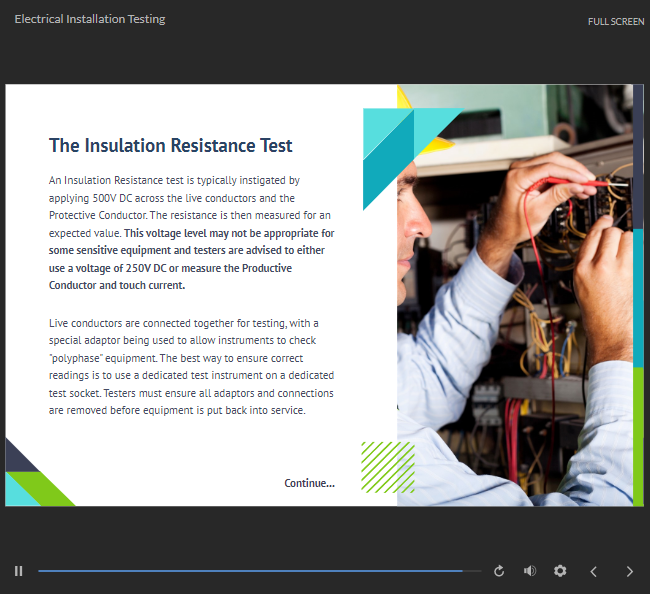Click the slide progress seek bar
The height and width of the screenshot is (594, 651).
[250, 571]
